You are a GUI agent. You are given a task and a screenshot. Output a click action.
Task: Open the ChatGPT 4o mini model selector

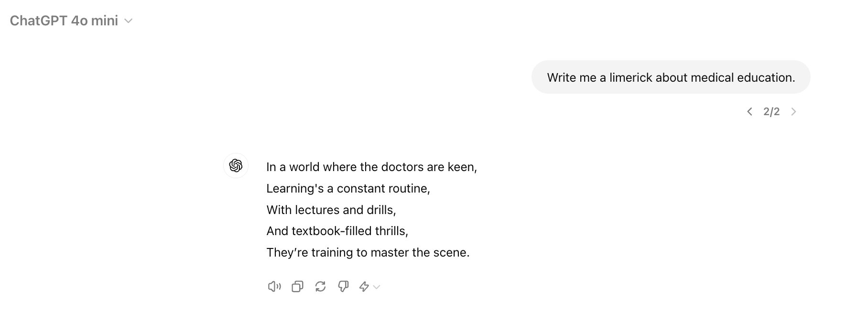[x=64, y=21]
